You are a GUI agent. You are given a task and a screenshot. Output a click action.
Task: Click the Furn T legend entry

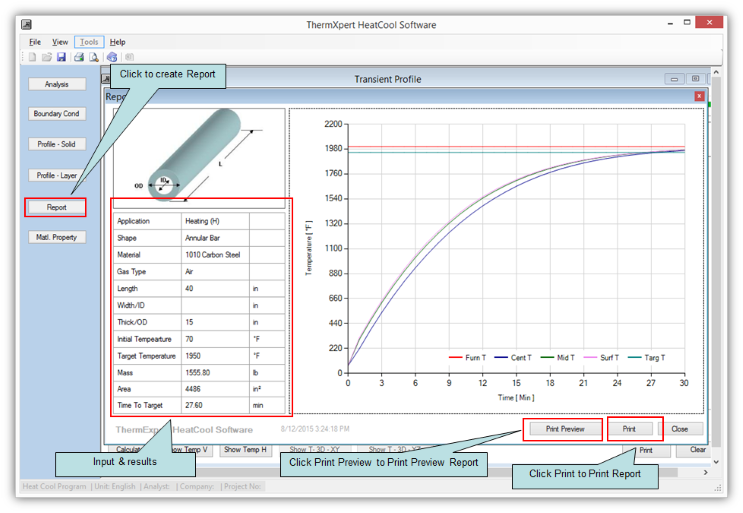(468, 358)
